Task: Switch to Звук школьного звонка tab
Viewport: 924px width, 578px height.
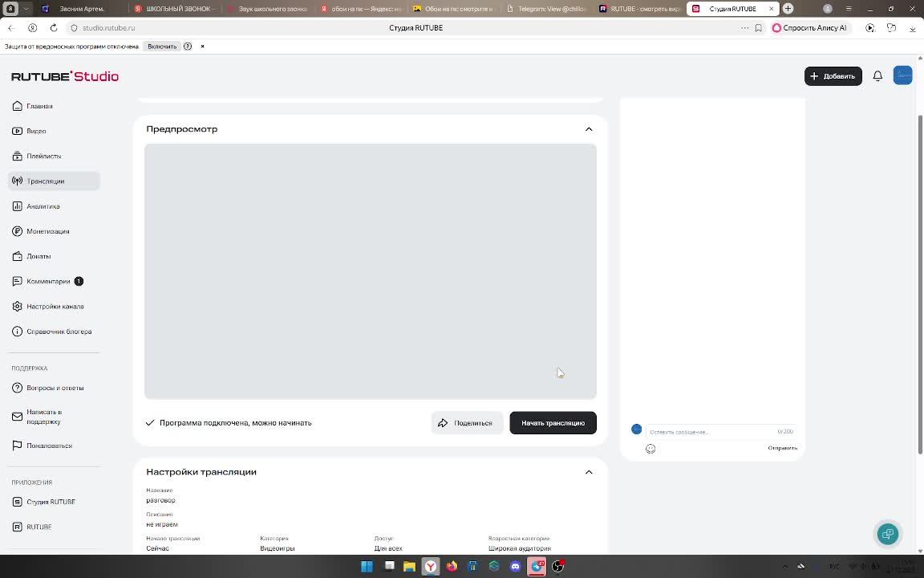Action: click(268, 9)
